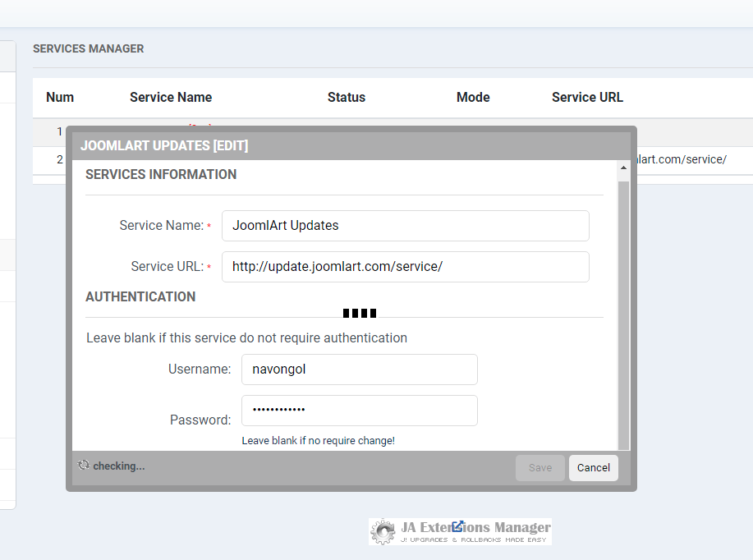The height and width of the screenshot is (560, 753).
Task: Click into the Service URL field
Action: [x=405, y=267]
